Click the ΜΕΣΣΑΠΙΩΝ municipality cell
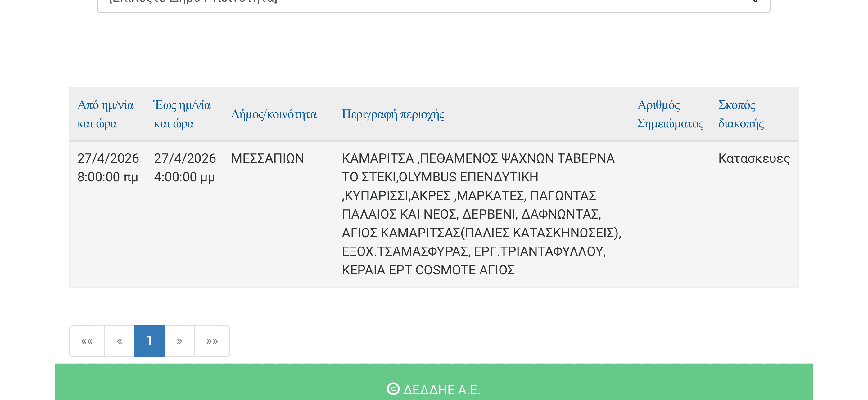Screen dimensions: 868x400 [267, 158]
